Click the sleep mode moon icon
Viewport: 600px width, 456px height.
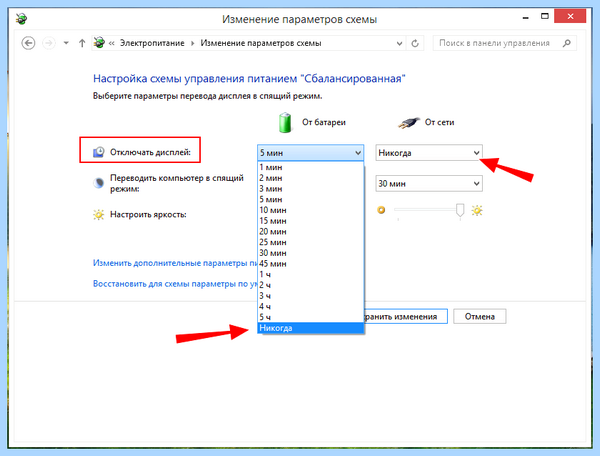pos(99,183)
